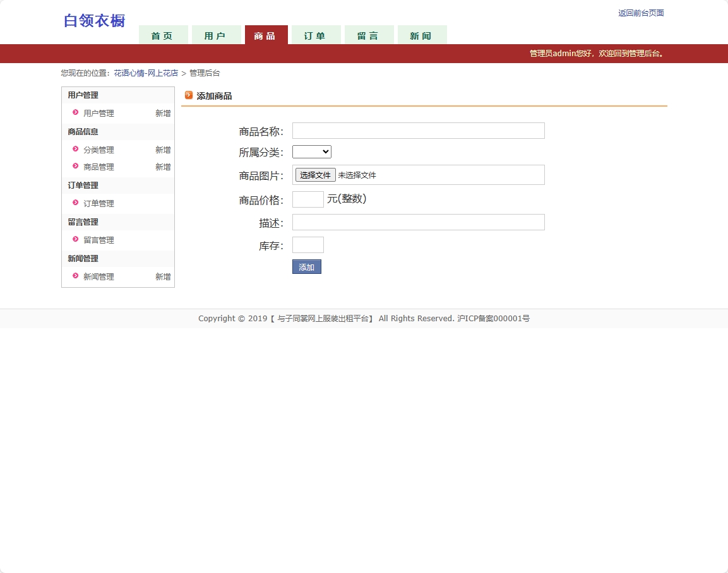728x573 pixels.
Task: Click the red arrow icon beside 用户管理
Action: (75, 113)
